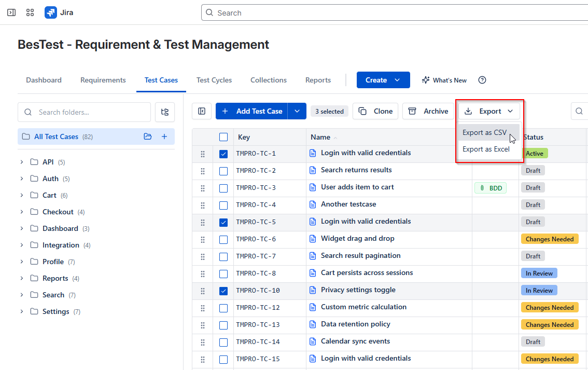The height and width of the screenshot is (370, 588).
Task: Uncheck the TMPRO-TC-10 checkbox
Action: click(223, 291)
